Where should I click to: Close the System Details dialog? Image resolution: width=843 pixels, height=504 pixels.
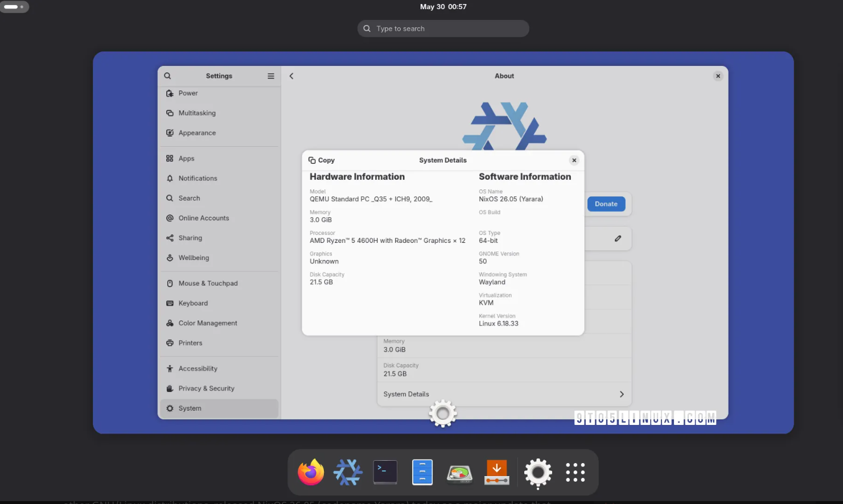click(574, 160)
